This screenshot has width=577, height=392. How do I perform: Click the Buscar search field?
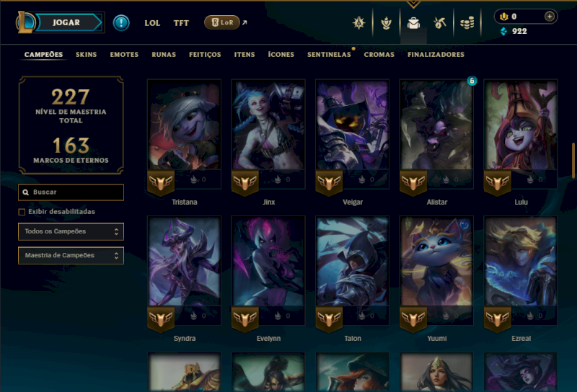pyautogui.click(x=71, y=192)
